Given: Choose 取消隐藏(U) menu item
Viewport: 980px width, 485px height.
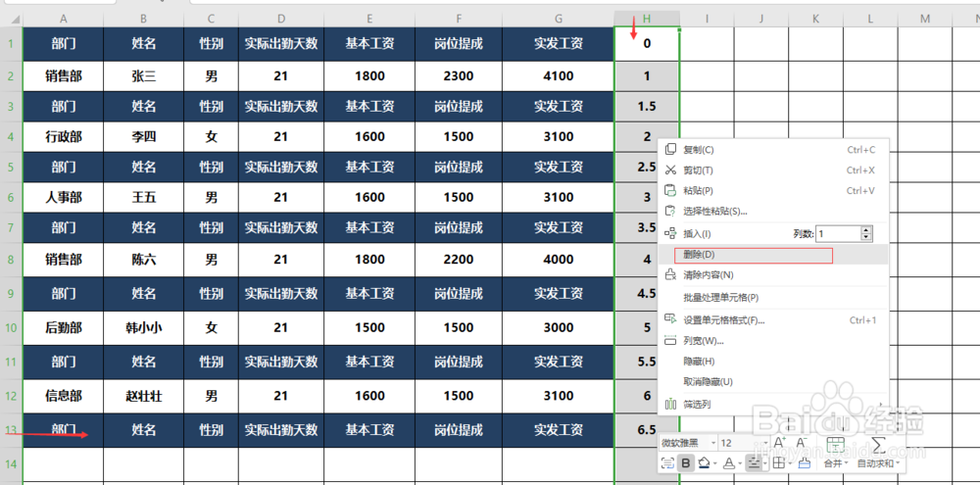Looking at the screenshot, I should coord(773,381).
